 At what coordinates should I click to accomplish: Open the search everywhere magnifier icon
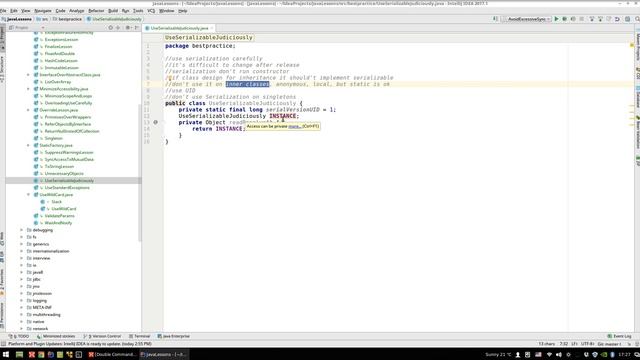pyautogui.click(x=637, y=19)
